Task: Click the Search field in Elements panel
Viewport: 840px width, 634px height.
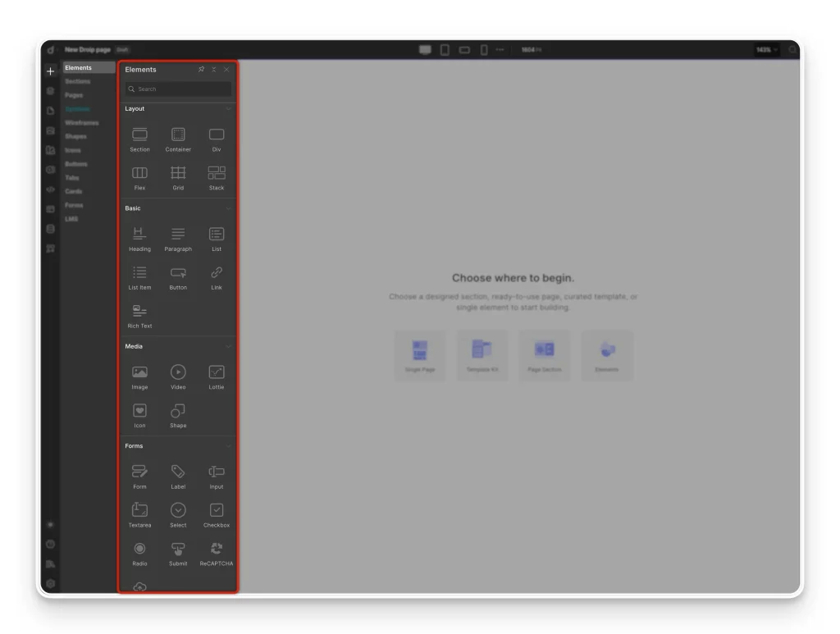Action: click(x=178, y=89)
